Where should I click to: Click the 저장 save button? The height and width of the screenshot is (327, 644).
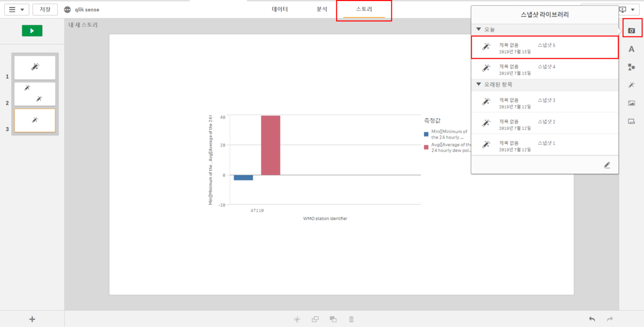coord(45,9)
